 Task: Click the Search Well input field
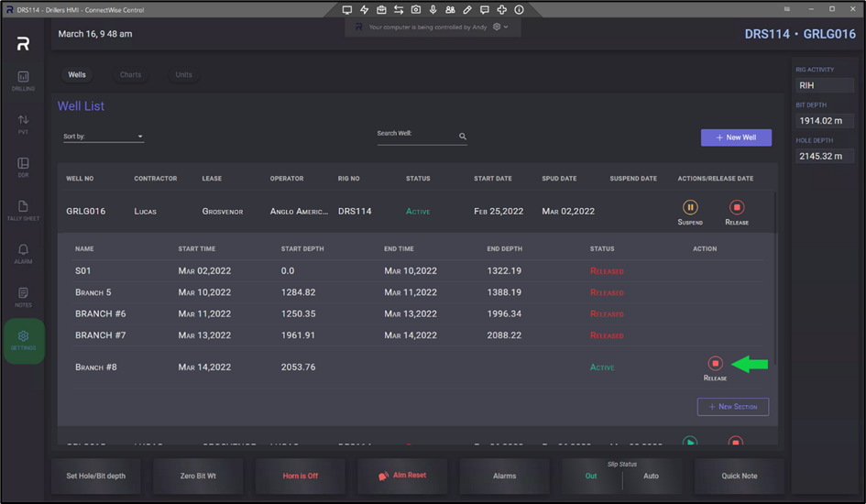[415, 137]
